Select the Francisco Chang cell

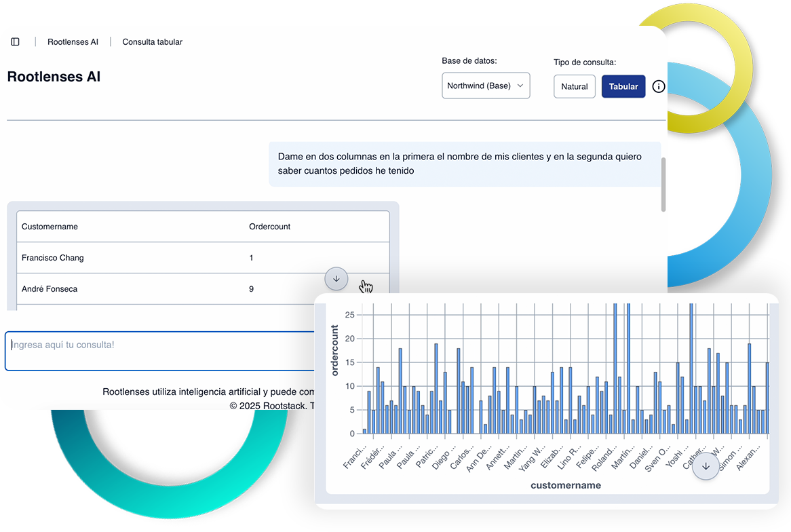(52, 258)
